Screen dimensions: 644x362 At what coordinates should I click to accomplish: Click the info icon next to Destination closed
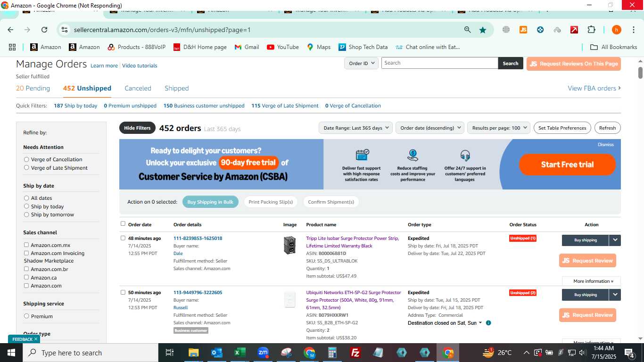tap(488, 323)
